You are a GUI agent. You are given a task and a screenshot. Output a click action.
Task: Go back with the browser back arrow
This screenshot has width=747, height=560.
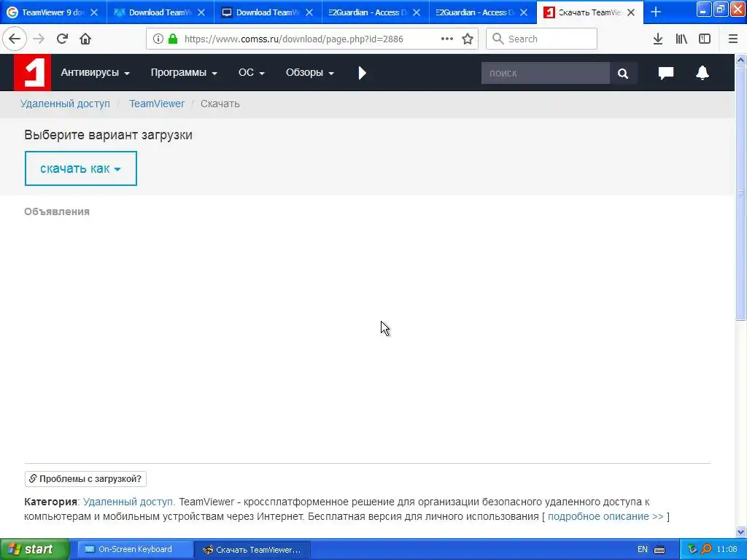(15, 39)
